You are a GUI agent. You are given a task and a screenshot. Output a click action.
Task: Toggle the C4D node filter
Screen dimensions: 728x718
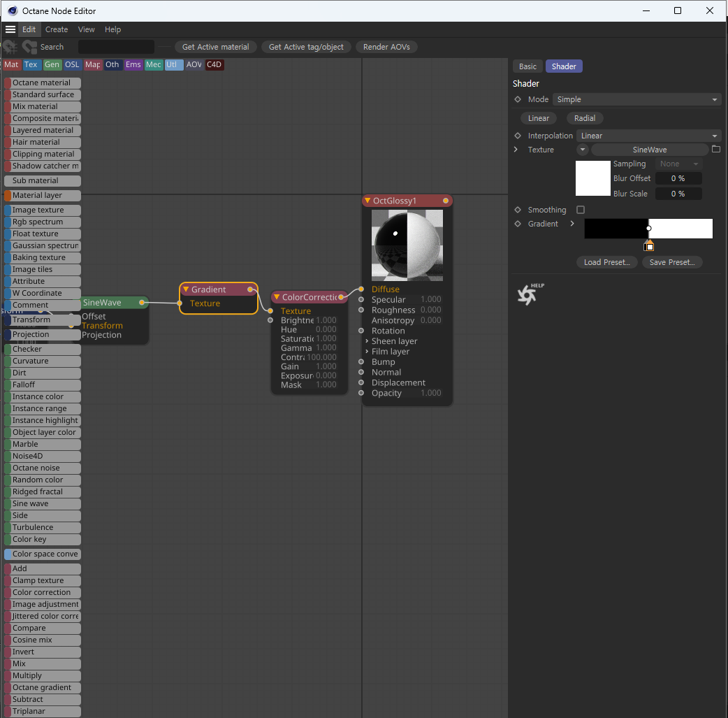[x=214, y=64]
